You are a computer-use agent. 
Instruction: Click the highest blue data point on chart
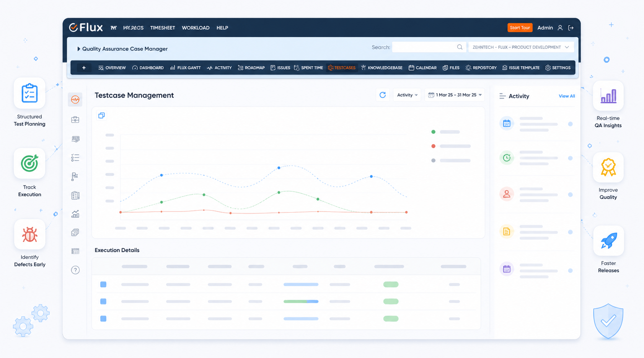[x=279, y=168]
